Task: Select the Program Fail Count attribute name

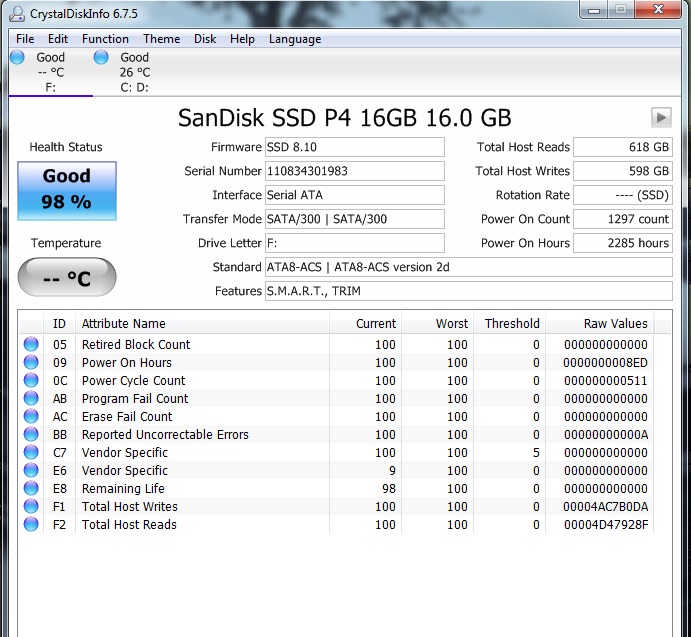Action: (135, 399)
